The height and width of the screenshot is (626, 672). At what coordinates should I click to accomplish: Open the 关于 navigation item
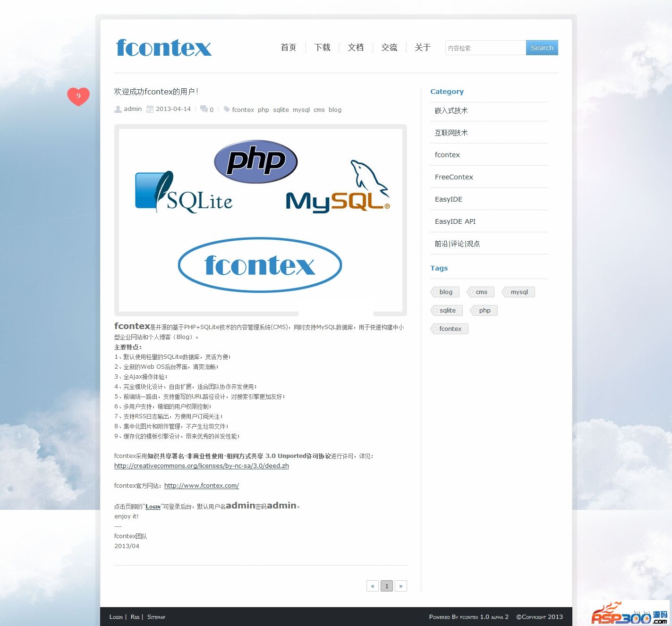click(x=423, y=47)
